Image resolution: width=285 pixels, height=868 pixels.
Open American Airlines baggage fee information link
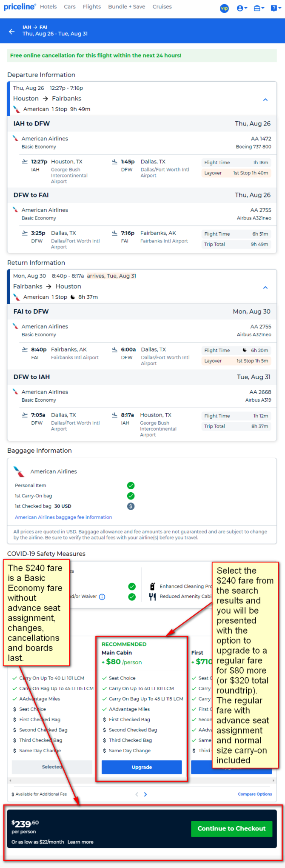click(x=63, y=517)
